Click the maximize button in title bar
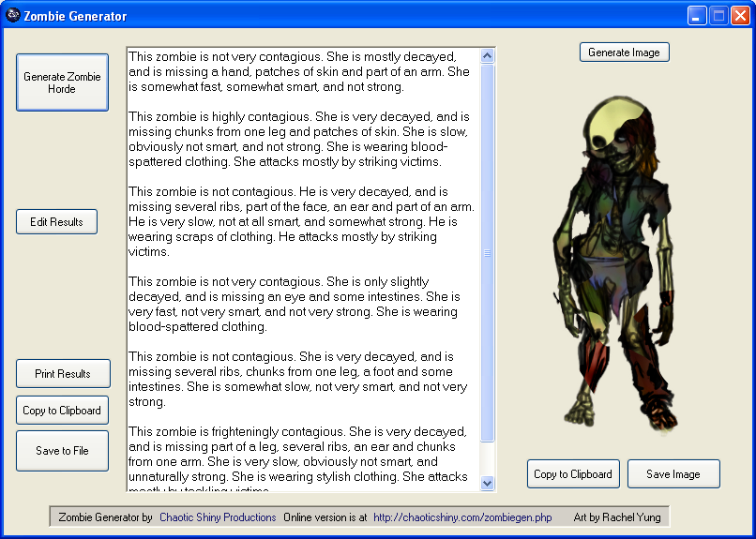This screenshot has width=756, height=539. point(718,16)
